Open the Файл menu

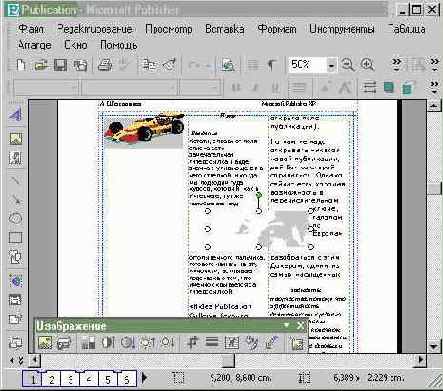(31, 29)
